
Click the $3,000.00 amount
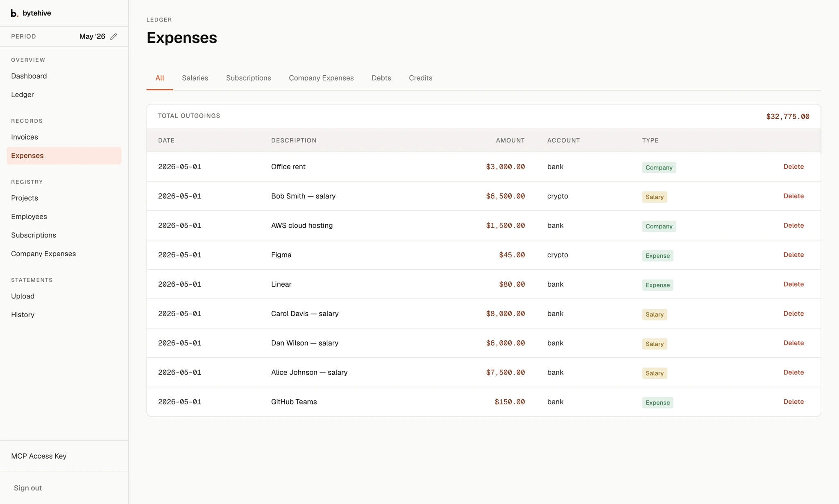click(x=505, y=167)
